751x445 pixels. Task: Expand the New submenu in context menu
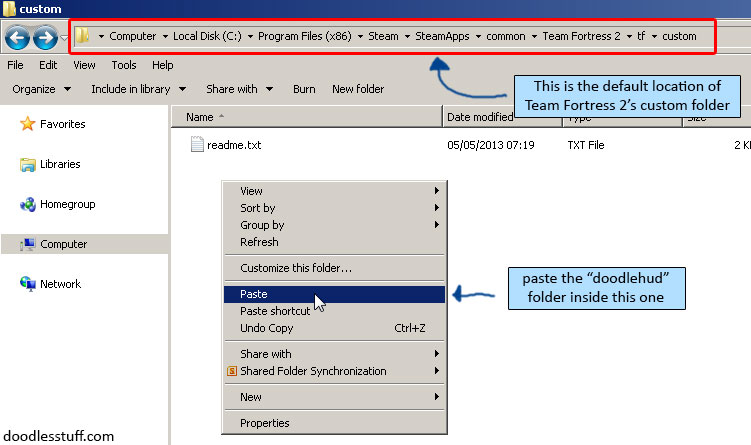251,397
